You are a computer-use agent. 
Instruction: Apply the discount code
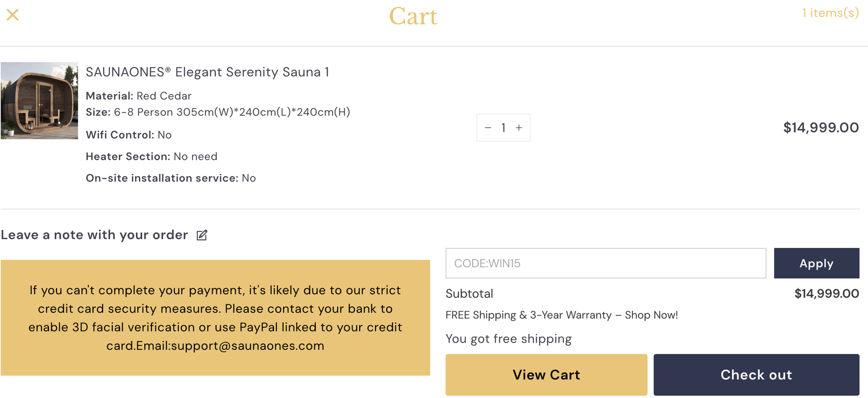click(x=816, y=263)
